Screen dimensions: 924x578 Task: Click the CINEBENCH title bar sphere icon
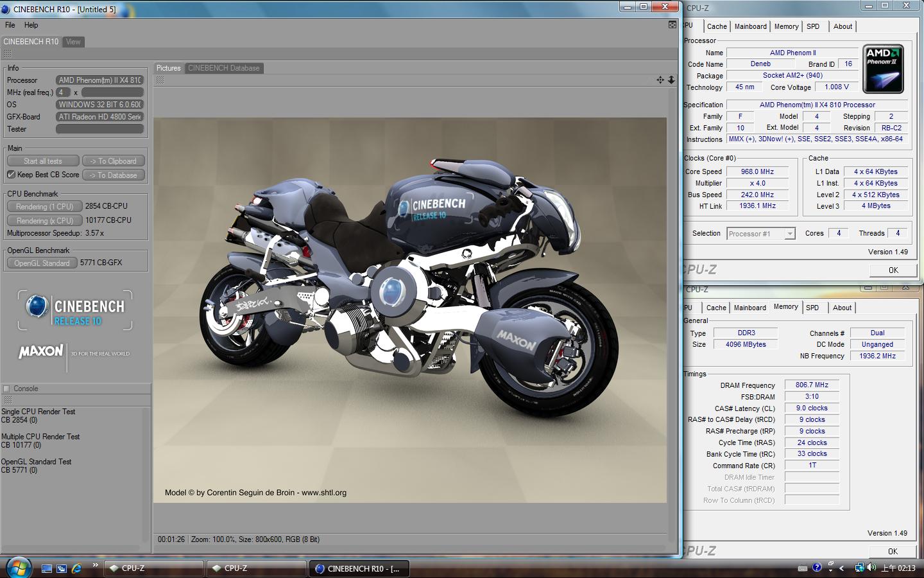(x=6, y=9)
